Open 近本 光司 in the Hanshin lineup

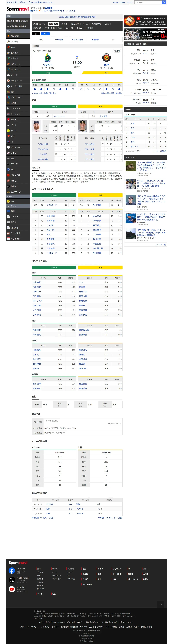coord(97,216)
